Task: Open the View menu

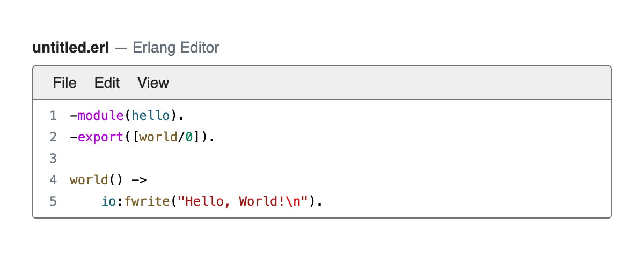Action: 153,82
